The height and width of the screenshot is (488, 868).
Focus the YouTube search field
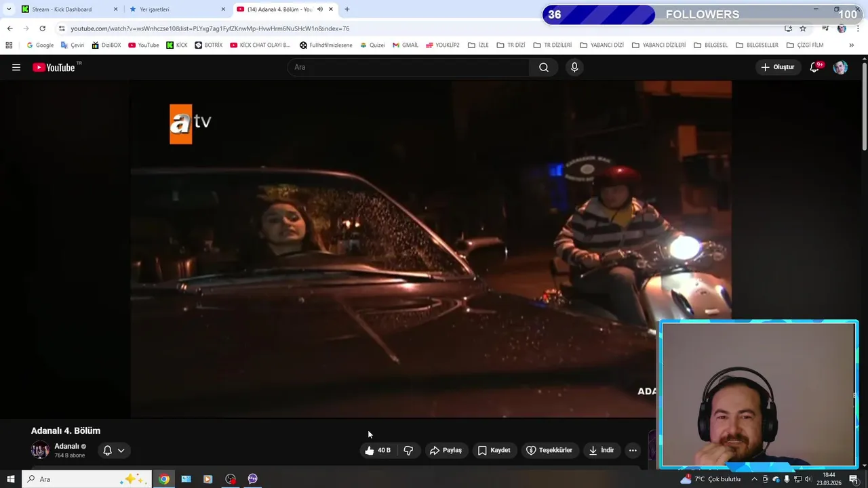[x=409, y=67]
